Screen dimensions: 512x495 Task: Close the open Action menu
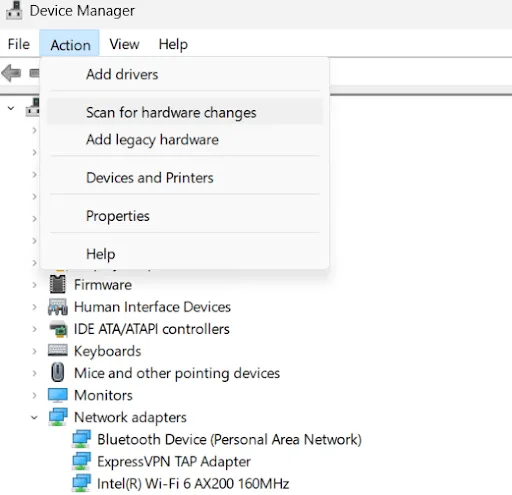(69, 43)
